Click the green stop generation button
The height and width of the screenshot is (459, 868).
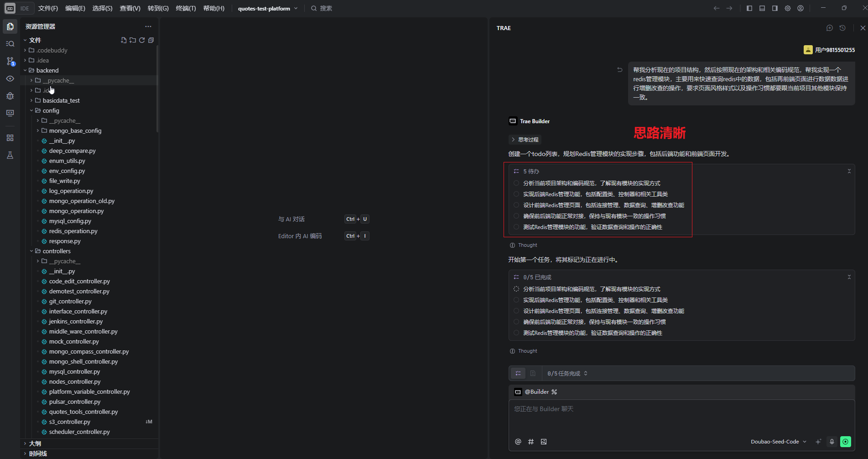845,442
